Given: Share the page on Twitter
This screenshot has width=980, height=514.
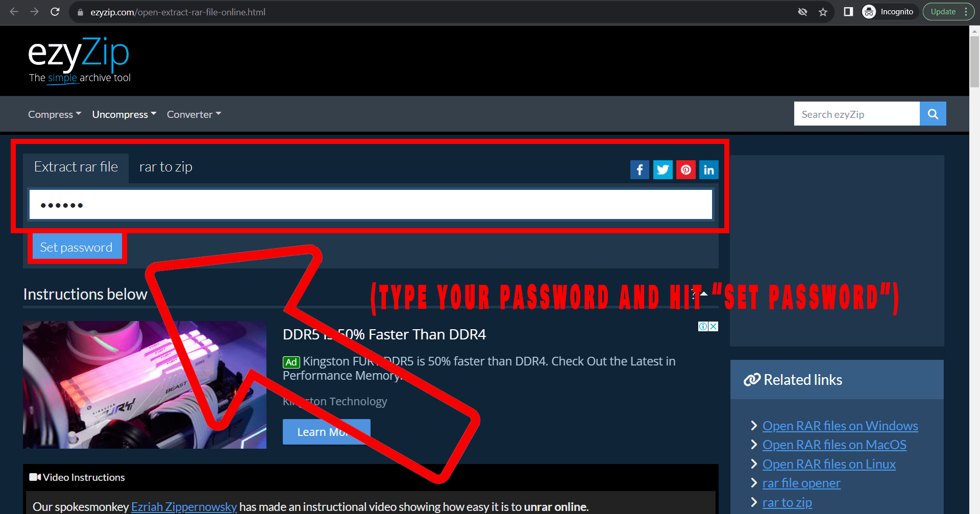Looking at the screenshot, I should [x=663, y=169].
